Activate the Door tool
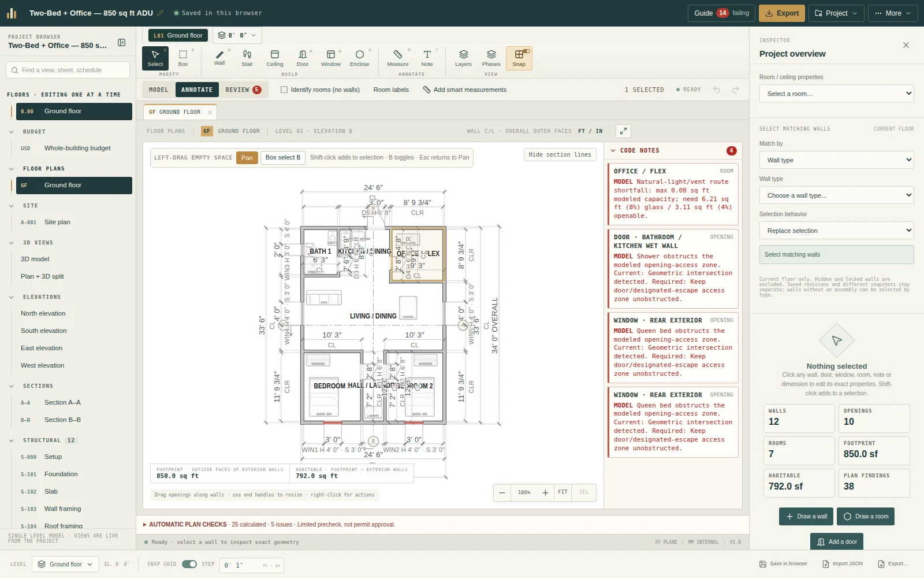The width and height of the screenshot is (924, 578). point(303,58)
